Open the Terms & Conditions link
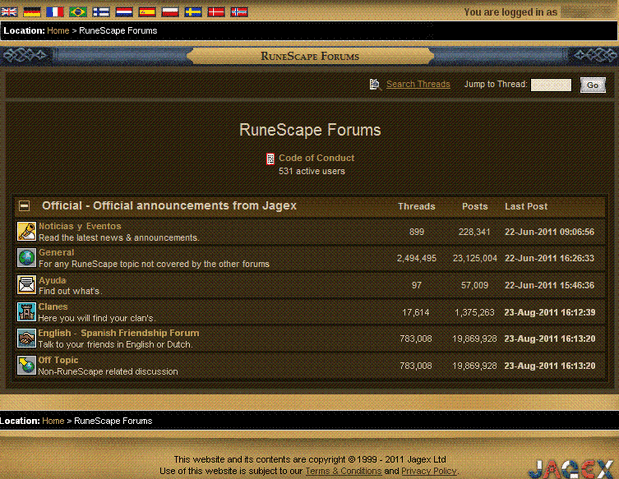 point(343,471)
